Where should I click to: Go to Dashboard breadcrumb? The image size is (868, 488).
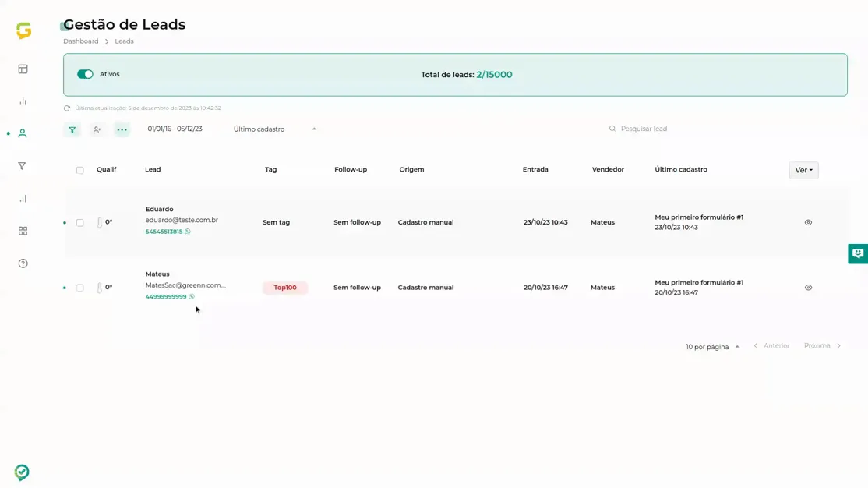point(81,41)
